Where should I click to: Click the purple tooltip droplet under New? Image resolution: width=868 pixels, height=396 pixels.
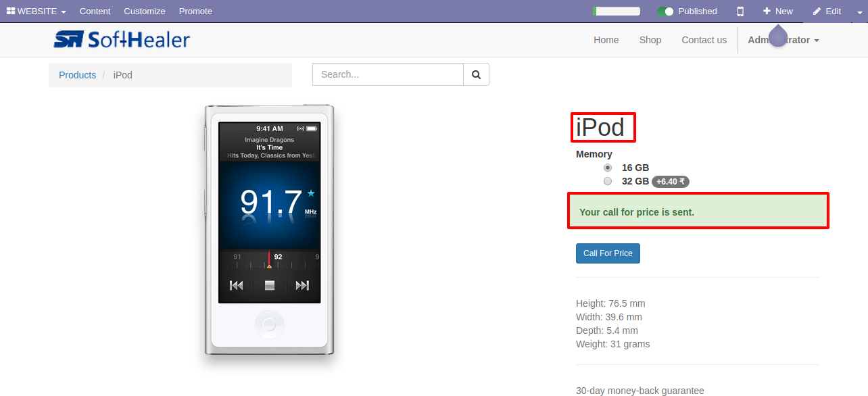click(x=778, y=36)
